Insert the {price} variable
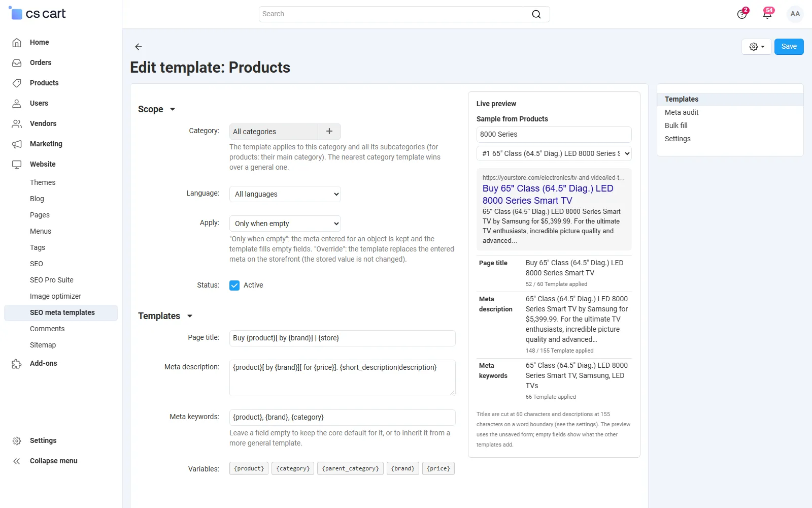 point(438,468)
